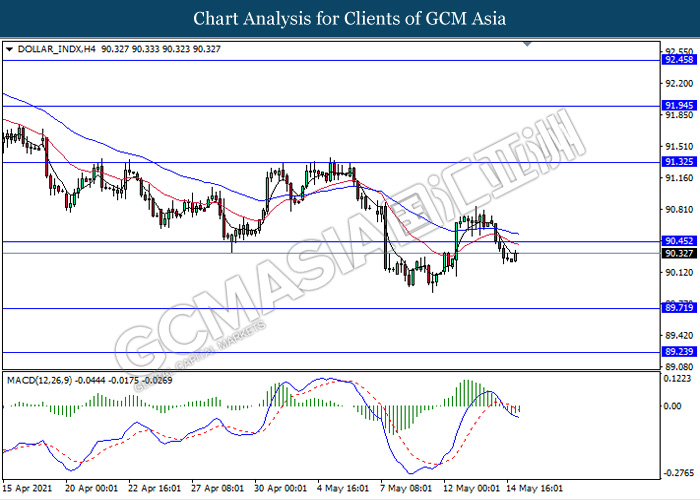Click the 7 May 08:01 time label

click(406, 488)
